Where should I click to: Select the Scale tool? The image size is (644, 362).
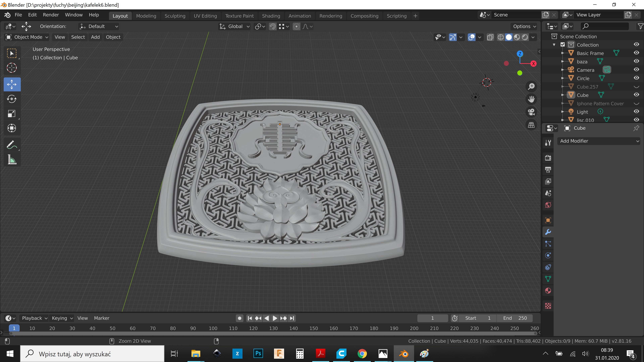pos(12,114)
